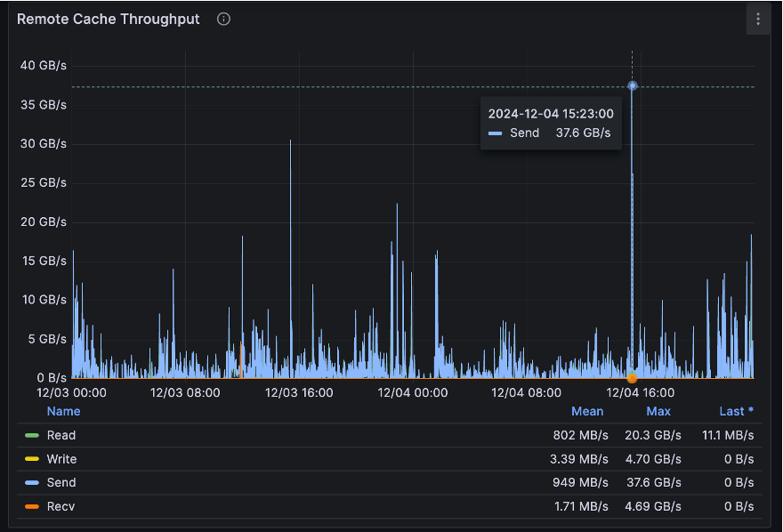This screenshot has height=532, width=783.
Task: Click the 30 GB/s spike near 12/03 16:00
Action: tap(290, 141)
